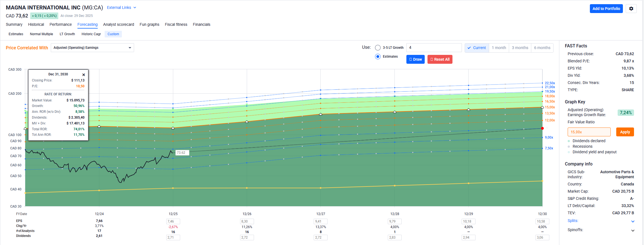Close the Dec 31, 2030 tooltip

[84, 75]
